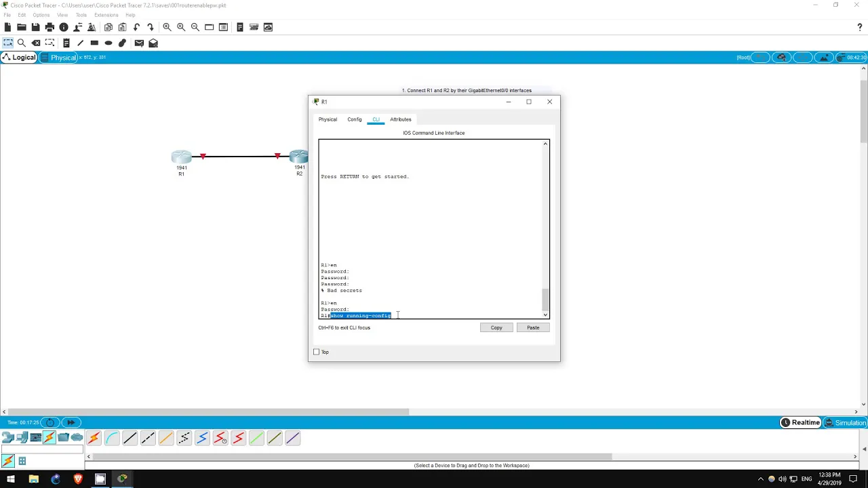
Task: Choose the Phone zigzag dotted cable
Action: (184, 439)
